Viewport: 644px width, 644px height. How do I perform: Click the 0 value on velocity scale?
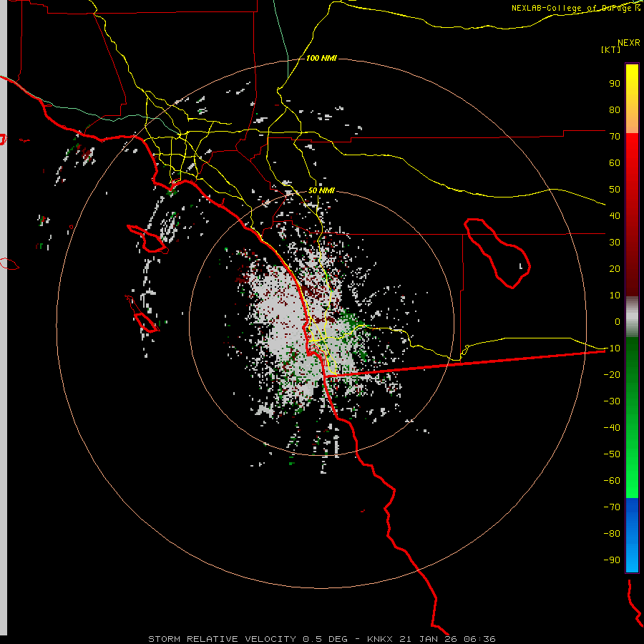tap(618, 321)
